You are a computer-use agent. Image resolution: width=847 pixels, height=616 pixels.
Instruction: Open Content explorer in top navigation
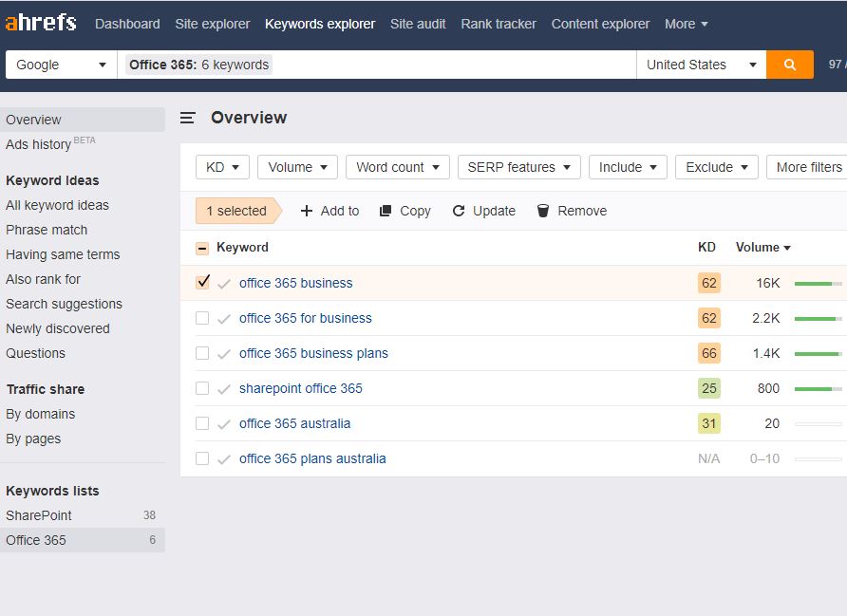click(x=600, y=24)
